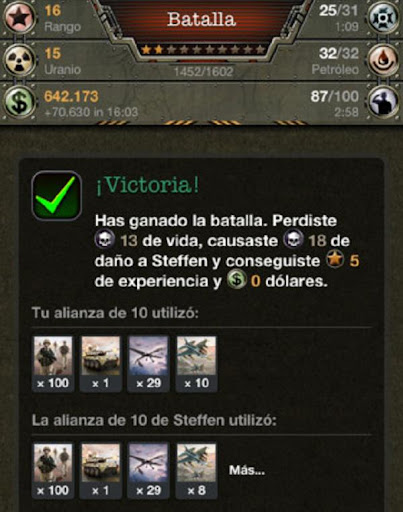
Task: Tap the gold star experience icon
Action: (x=335, y=260)
